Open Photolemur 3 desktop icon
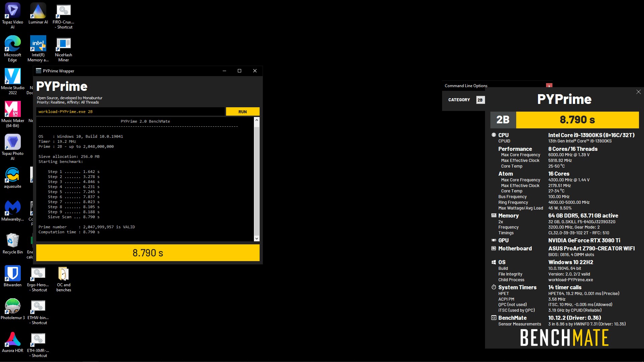Image resolution: width=644 pixels, height=362 pixels. point(13,309)
